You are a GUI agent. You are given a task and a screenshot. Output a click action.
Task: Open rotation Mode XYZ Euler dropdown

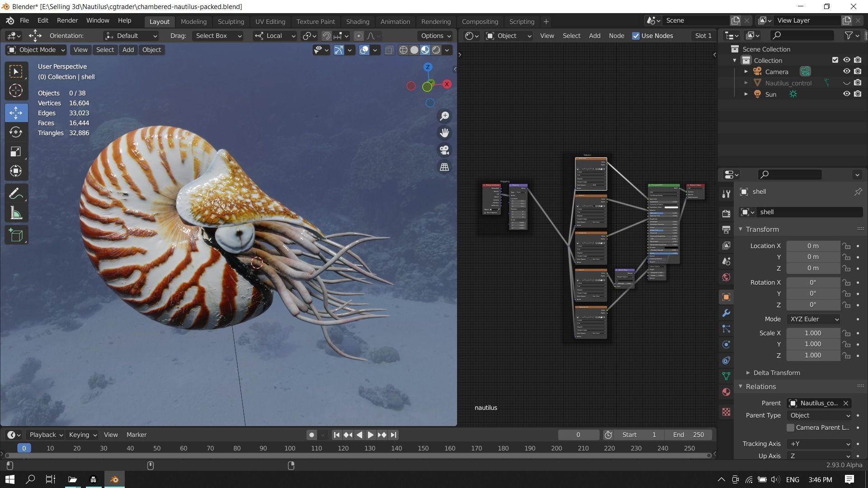(813, 319)
